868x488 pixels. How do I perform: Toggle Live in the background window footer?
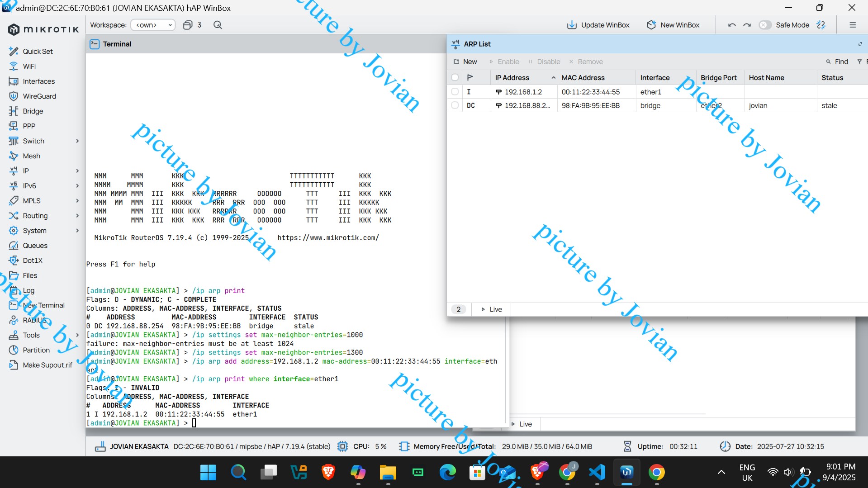522,424
